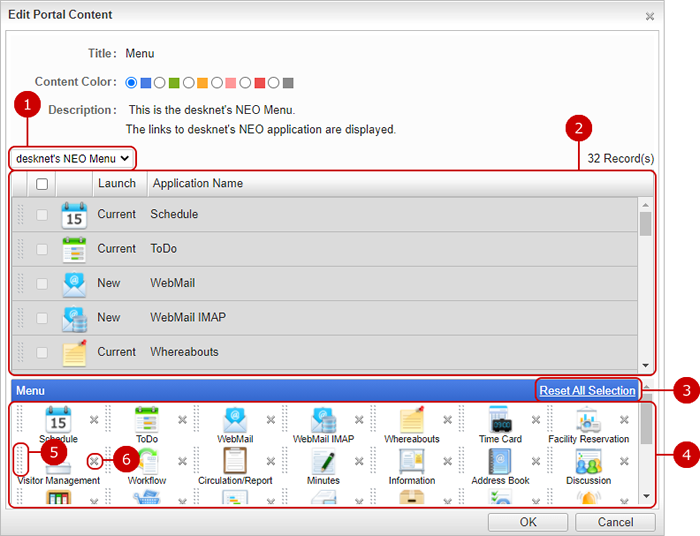Select the Discussion people icon
The width and height of the screenshot is (700, 536).
588,461
